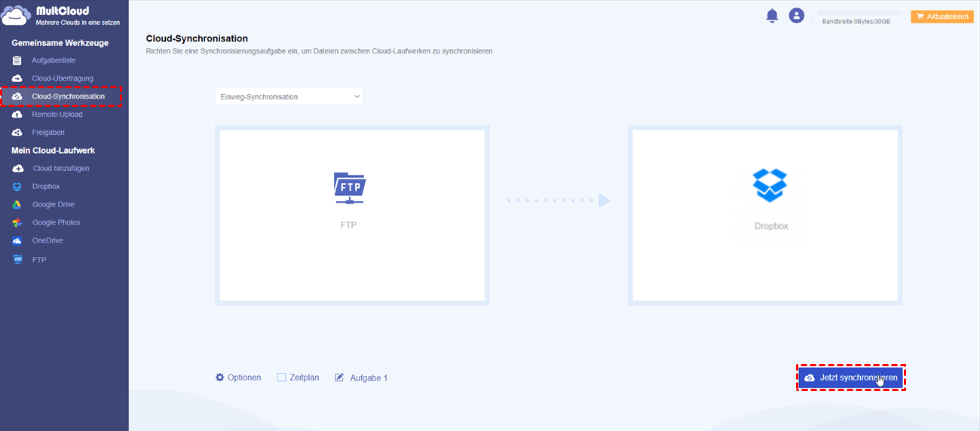Click the Cloud-Synchronisation page heading
The height and width of the screenshot is (431, 980).
197,38
